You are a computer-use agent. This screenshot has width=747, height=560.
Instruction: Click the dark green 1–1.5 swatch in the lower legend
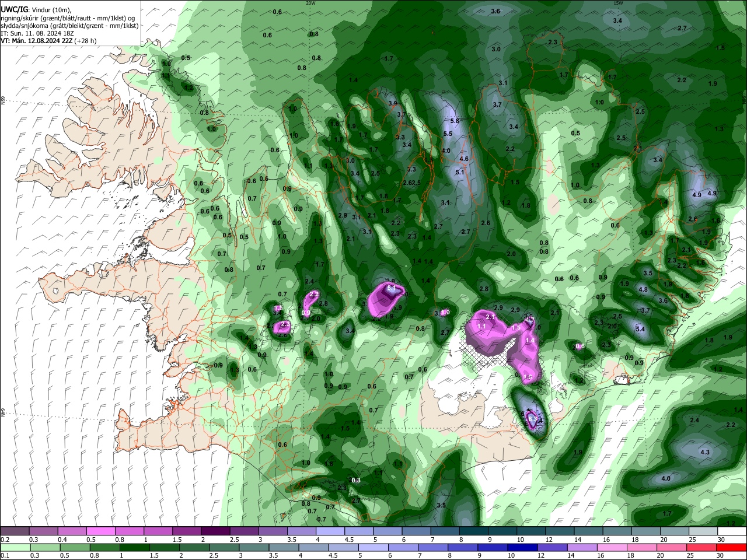tap(134, 547)
